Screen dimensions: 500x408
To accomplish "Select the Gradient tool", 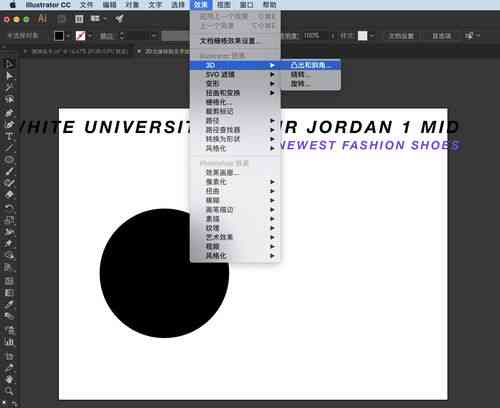I will 9,293.
